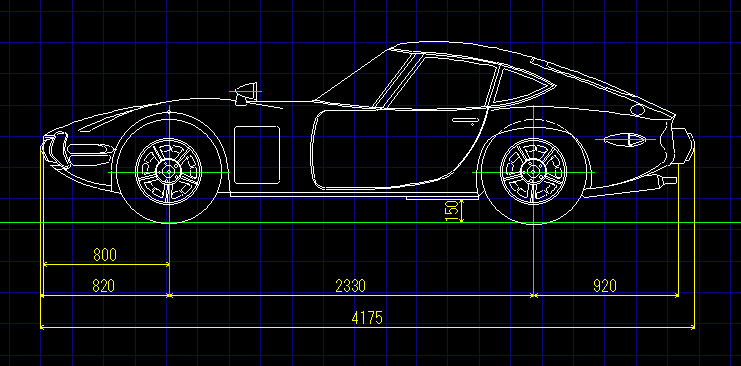741x366 pixels.
Task: Select the oval rear side marker lamp
Action: tap(625, 139)
